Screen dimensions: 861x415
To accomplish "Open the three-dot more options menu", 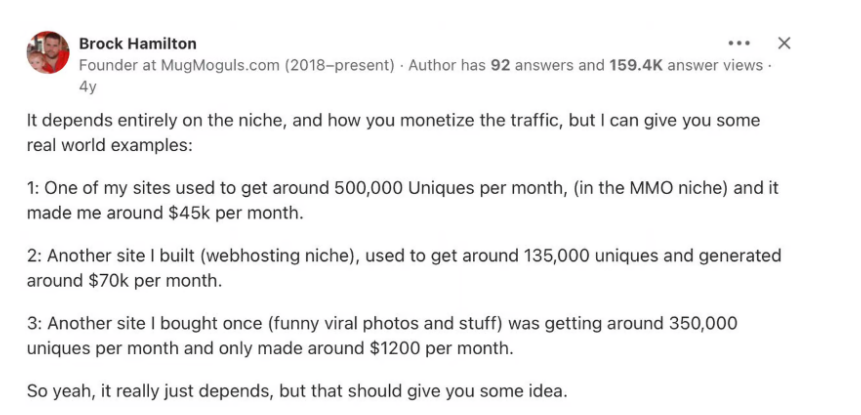I will [739, 43].
